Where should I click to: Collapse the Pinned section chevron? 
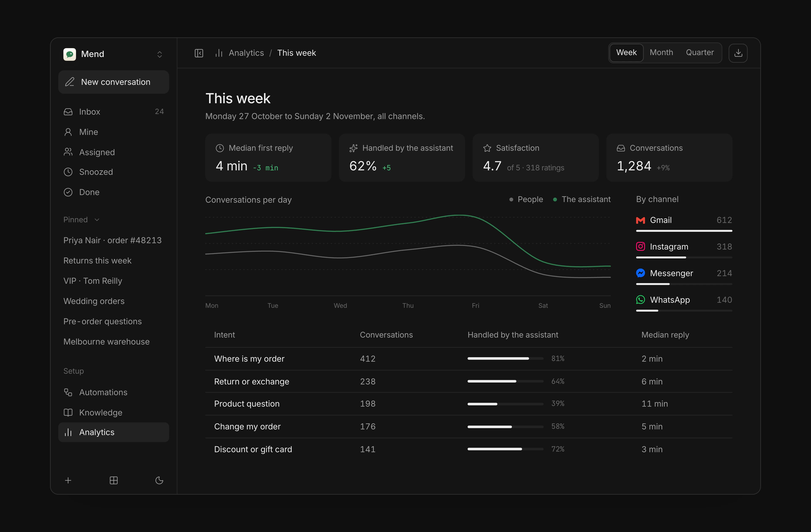pyautogui.click(x=97, y=220)
